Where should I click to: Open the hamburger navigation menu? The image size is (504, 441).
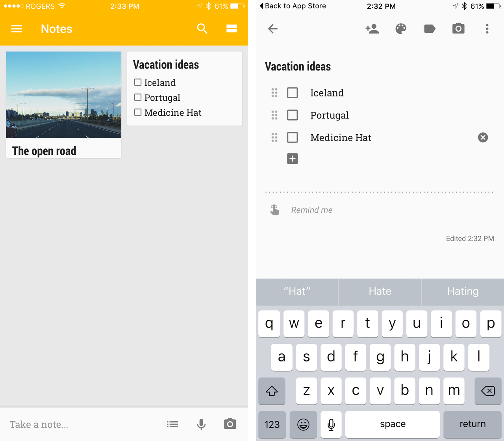[17, 29]
